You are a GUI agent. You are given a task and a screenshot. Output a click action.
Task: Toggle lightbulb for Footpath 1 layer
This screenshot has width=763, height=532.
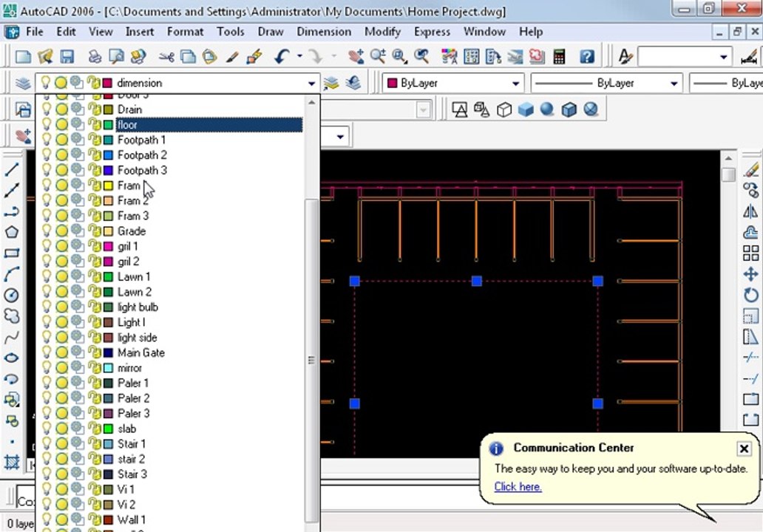tap(46, 140)
